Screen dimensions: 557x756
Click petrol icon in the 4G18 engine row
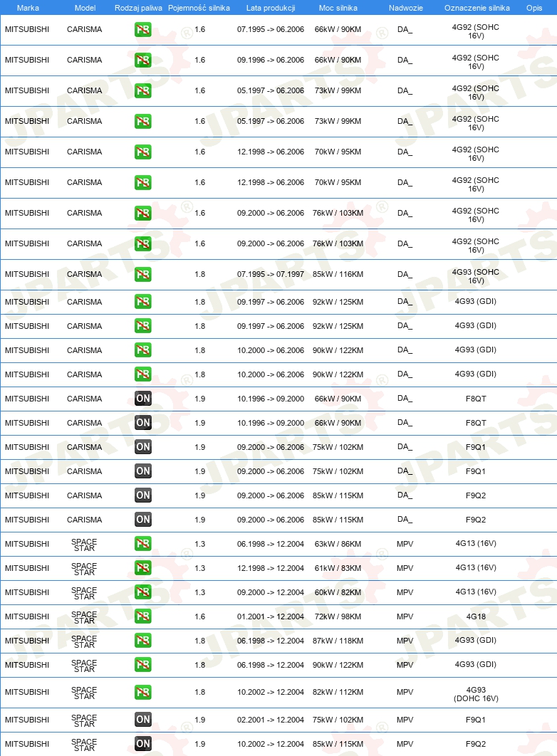pos(142,616)
